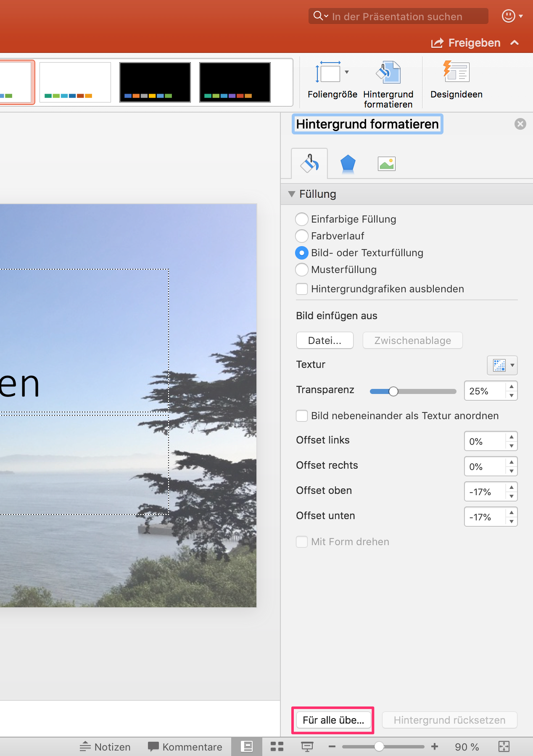Select Farbverlauf radio button
Image resolution: width=533 pixels, height=756 pixels.
pos(302,236)
